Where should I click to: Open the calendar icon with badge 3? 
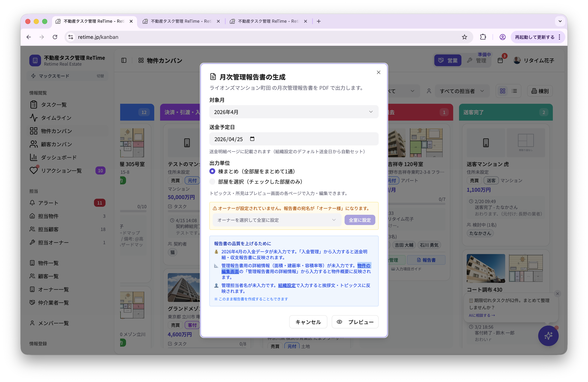(x=500, y=60)
